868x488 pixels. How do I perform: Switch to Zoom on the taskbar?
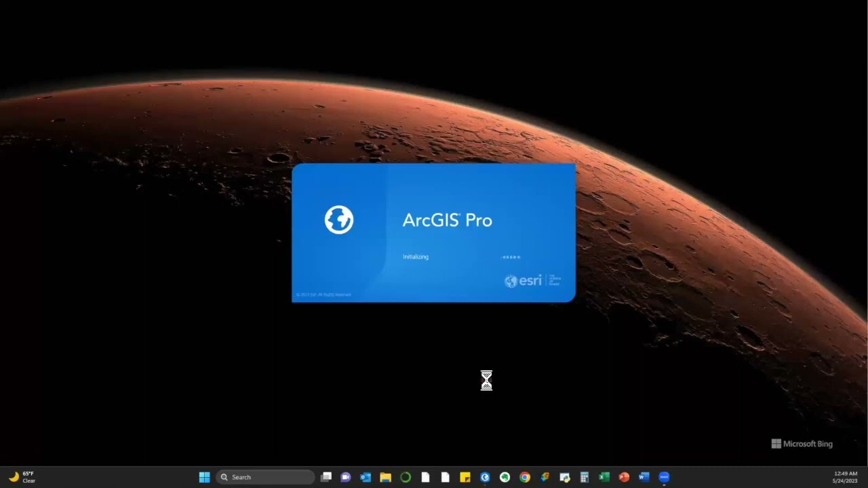(664, 477)
